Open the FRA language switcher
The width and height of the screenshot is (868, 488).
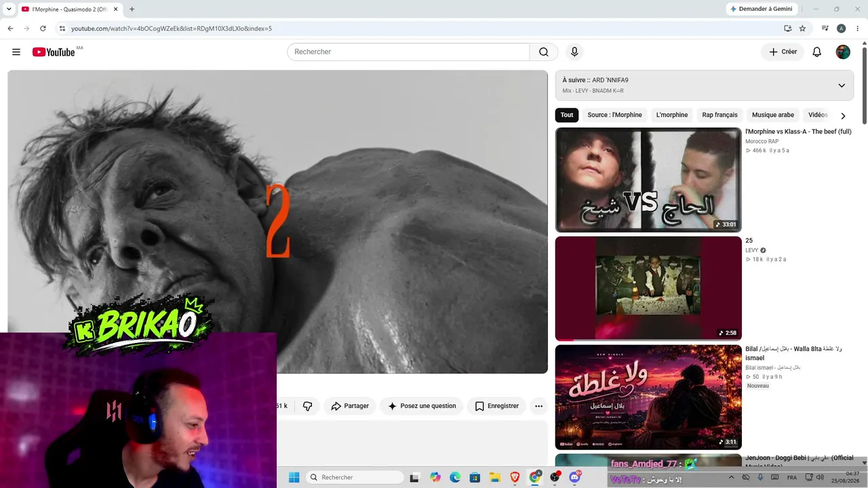click(x=792, y=478)
